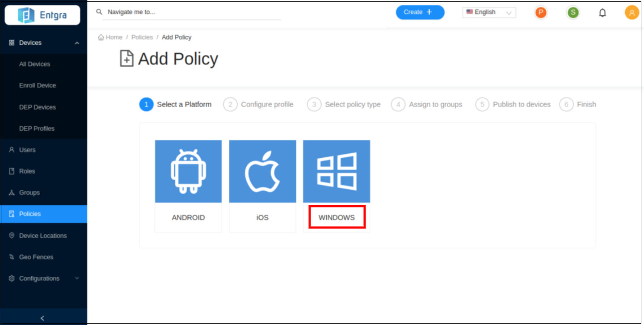Click the WINDOWS label
The height and width of the screenshot is (325, 644).
click(337, 218)
